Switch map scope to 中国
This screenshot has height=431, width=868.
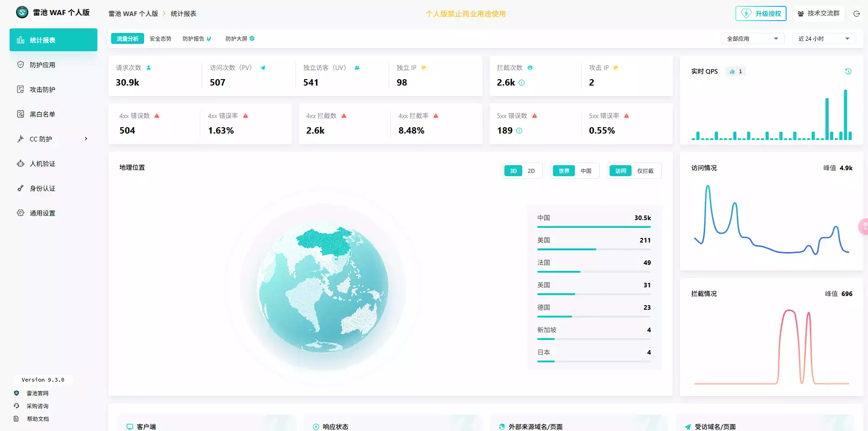(586, 171)
